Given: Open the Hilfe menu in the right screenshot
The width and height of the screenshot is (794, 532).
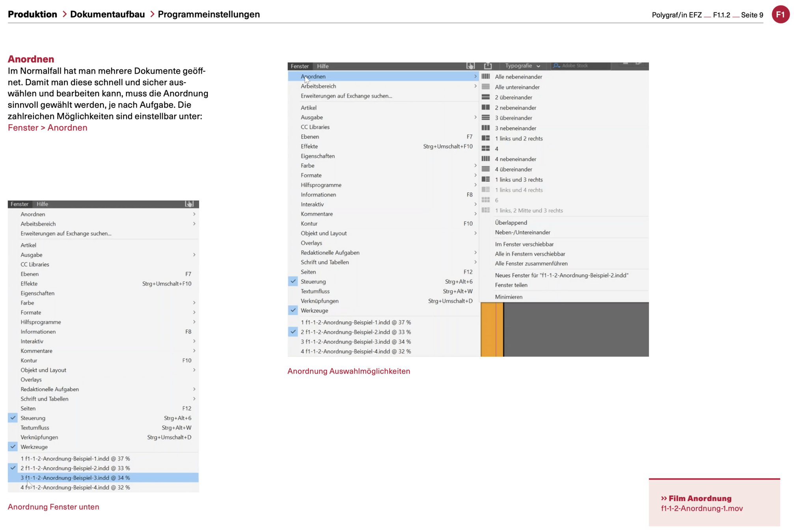Looking at the screenshot, I should pyautogui.click(x=322, y=66).
